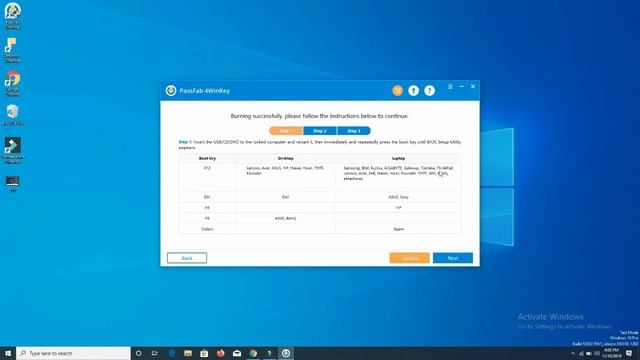Image resolution: width=640 pixels, height=360 pixels.
Task: Select the bottom monitor-shaped desktop icon
Action: point(13,183)
